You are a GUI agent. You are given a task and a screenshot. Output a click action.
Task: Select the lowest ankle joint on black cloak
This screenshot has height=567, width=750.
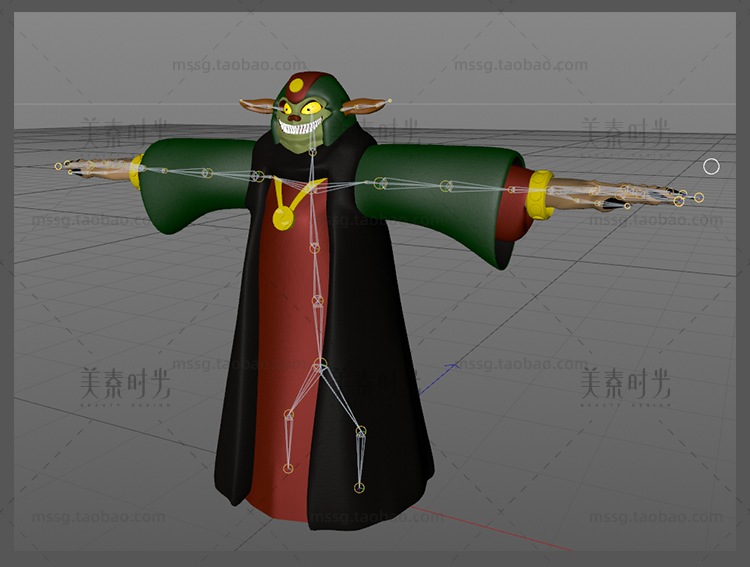pyautogui.click(x=359, y=488)
